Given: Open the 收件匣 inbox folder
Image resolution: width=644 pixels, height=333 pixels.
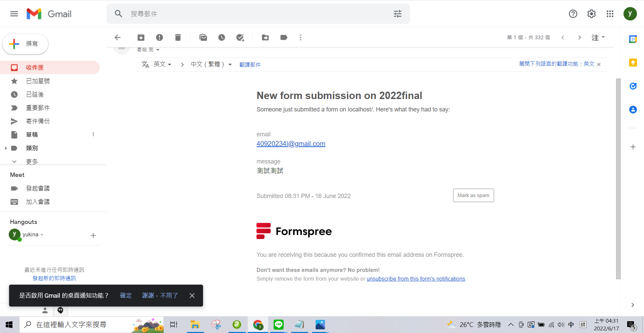Looking at the screenshot, I should [35, 67].
